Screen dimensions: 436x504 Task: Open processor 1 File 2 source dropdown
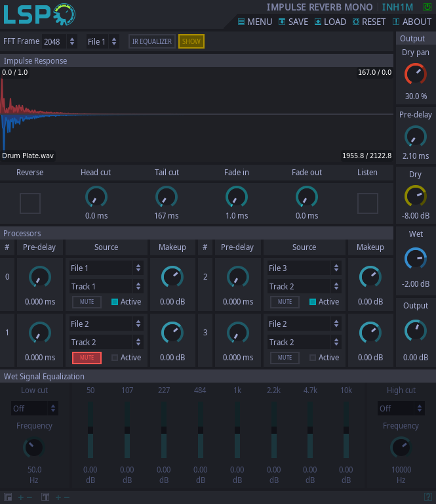pos(106,324)
